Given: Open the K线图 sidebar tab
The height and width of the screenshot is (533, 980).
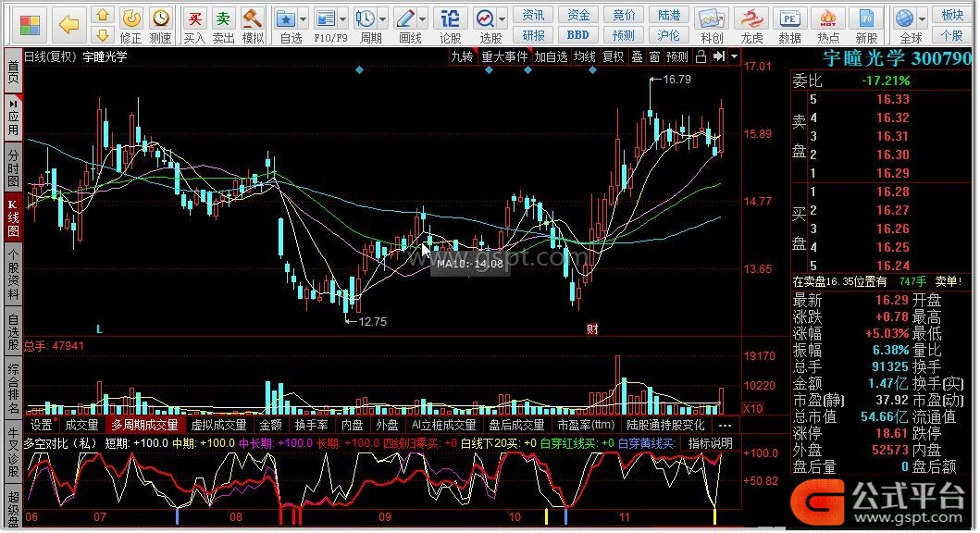Looking at the screenshot, I should coord(13,218).
